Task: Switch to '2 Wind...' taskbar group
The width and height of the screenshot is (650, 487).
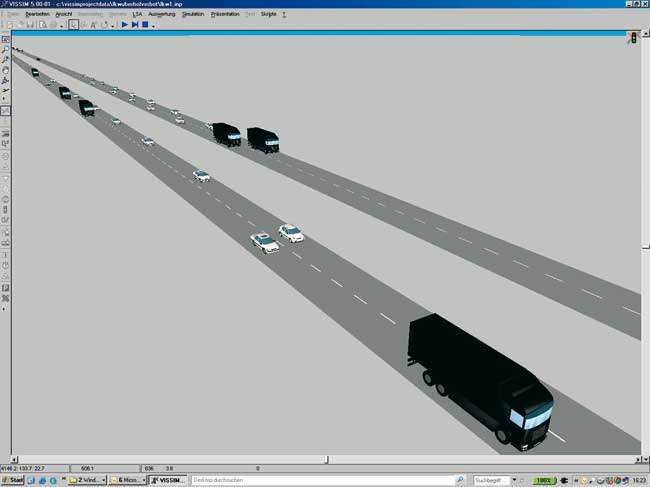Action: click(x=87, y=480)
